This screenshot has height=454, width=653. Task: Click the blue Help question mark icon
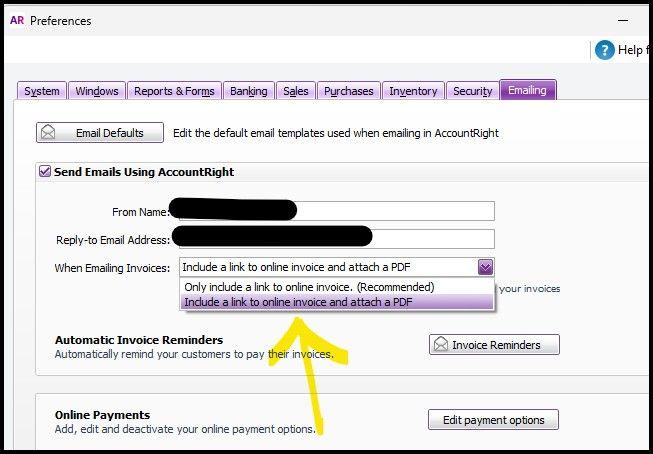(x=604, y=50)
